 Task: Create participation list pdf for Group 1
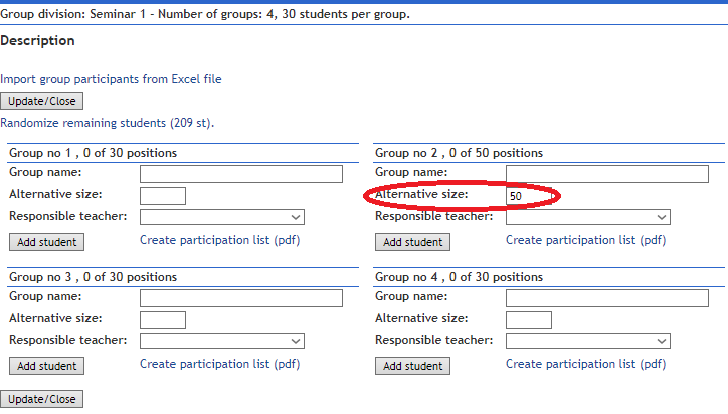tap(220, 240)
